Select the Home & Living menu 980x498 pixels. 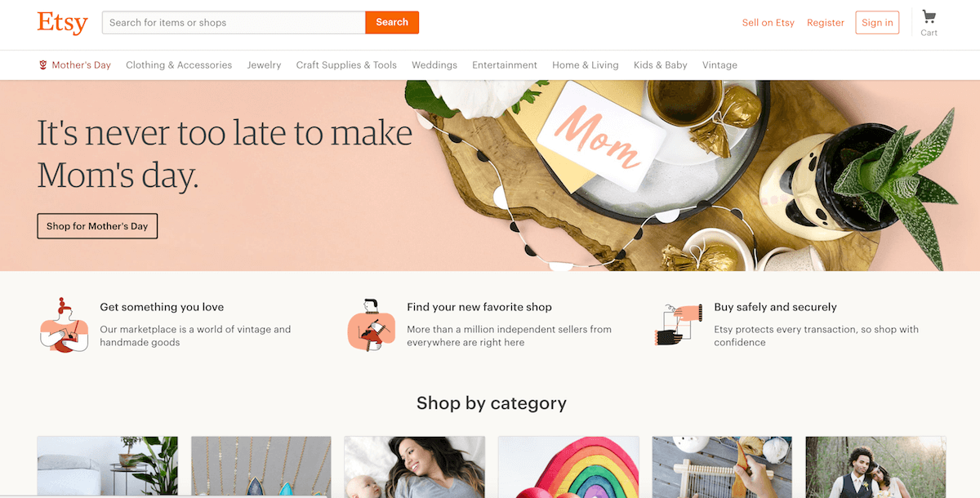pyautogui.click(x=586, y=65)
